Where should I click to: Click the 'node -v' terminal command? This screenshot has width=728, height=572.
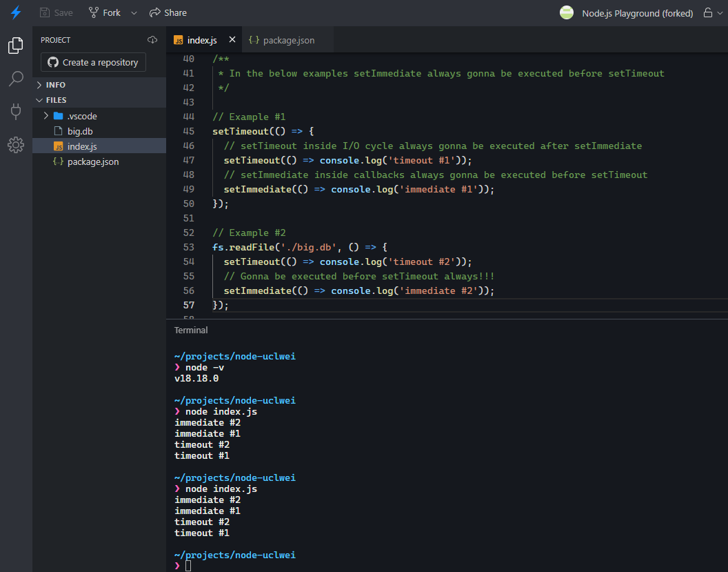(x=205, y=368)
